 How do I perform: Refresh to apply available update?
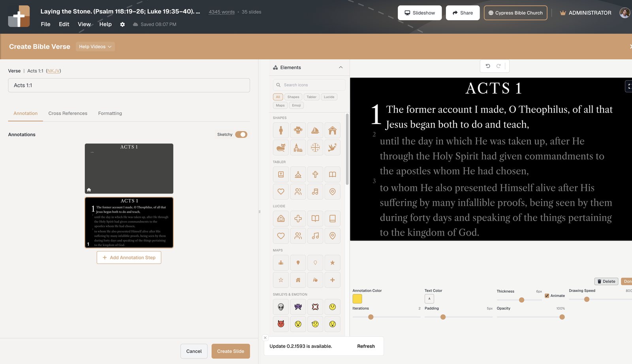[x=366, y=346]
